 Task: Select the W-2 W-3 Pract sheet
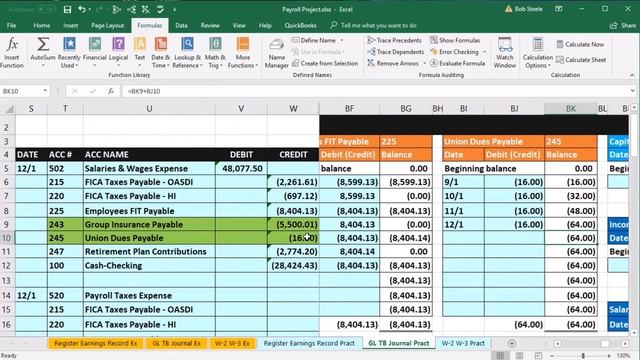(463, 343)
